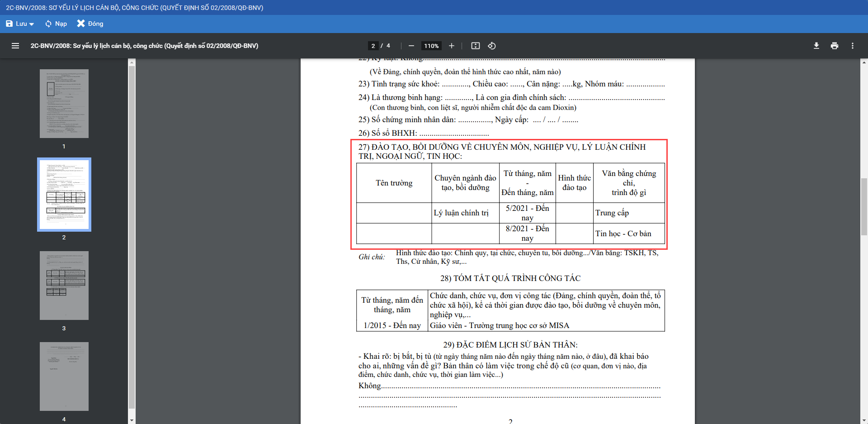Click the Nạp reload button
868x424 pixels.
point(56,24)
